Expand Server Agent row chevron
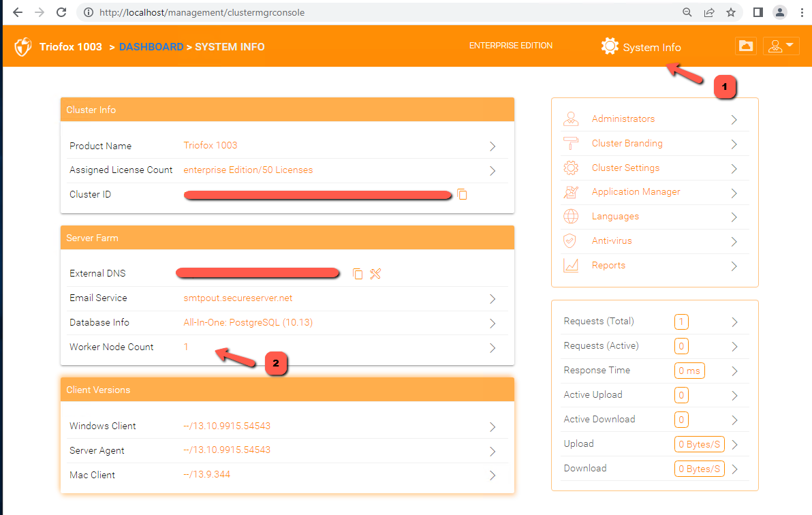Viewport: 812px width, 515px height. point(493,451)
